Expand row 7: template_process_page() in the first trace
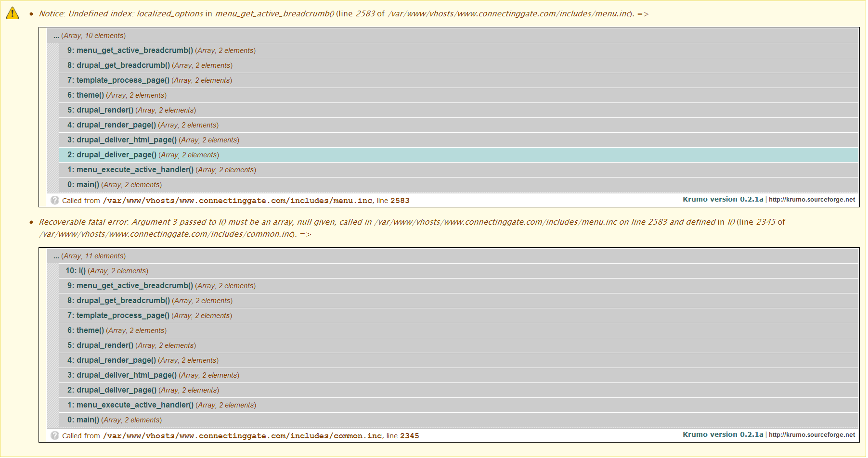The height and width of the screenshot is (458, 868). (459, 80)
